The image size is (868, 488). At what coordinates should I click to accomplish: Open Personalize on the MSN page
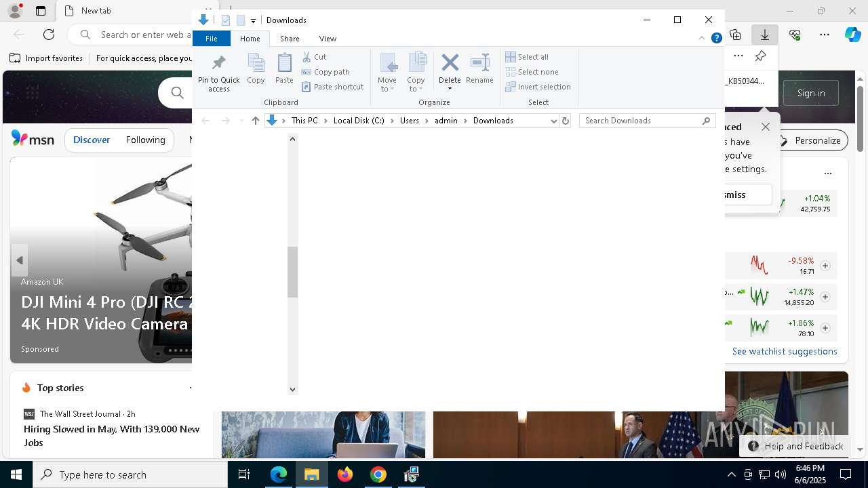812,140
